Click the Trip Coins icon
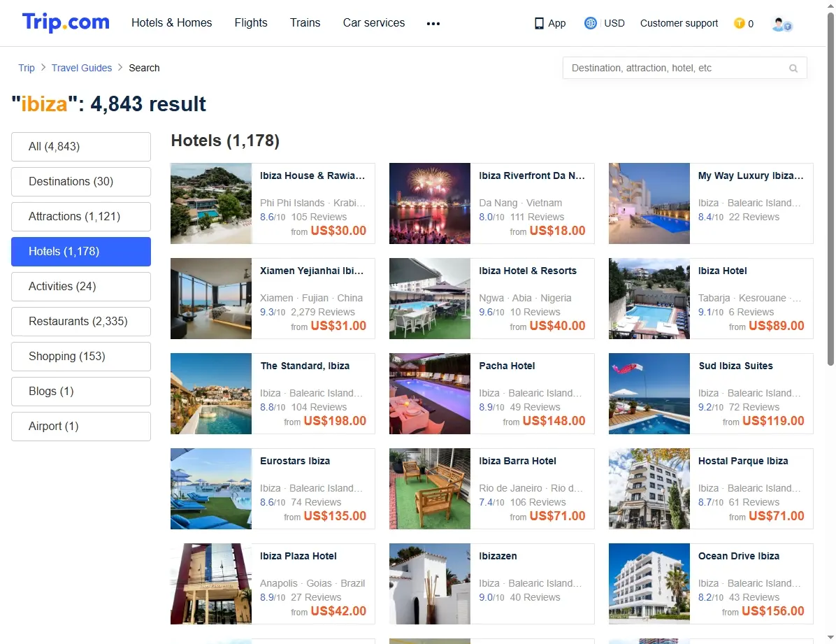Viewport: 836px width, 644px height. (739, 24)
